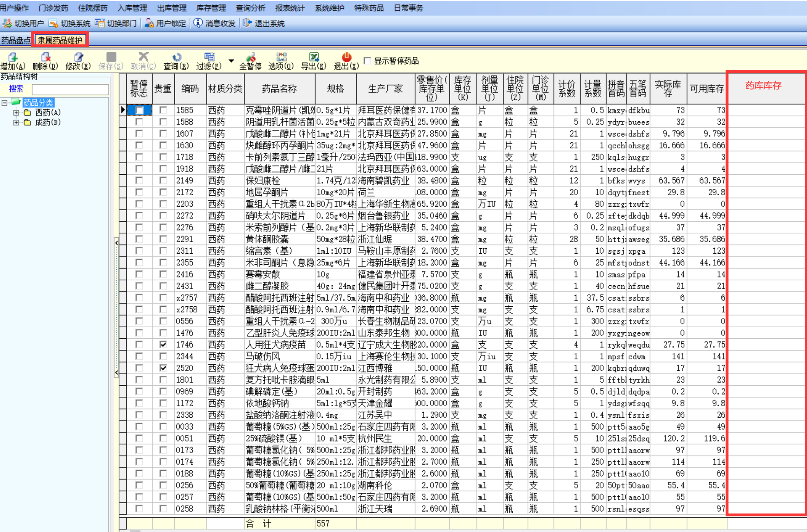Click the 查询(R) query icon
The height and width of the screenshot is (532, 807).
tap(176, 57)
